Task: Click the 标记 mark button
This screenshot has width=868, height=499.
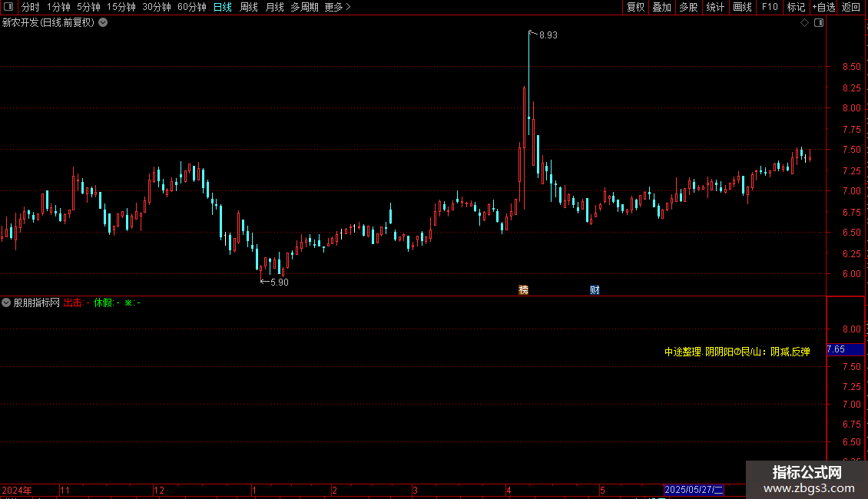Action: click(796, 7)
